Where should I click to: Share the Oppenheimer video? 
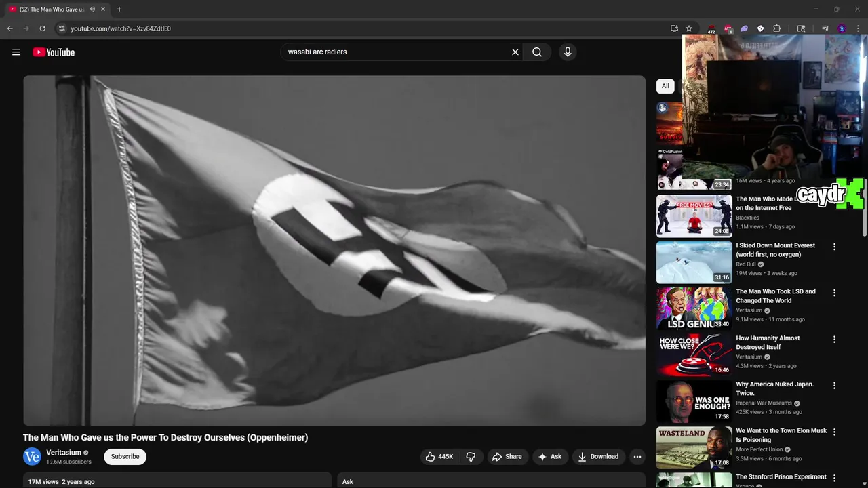[507, 457]
